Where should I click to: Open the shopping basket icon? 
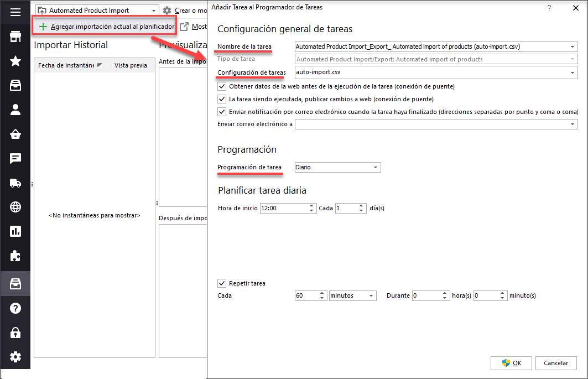click(15, 134)
